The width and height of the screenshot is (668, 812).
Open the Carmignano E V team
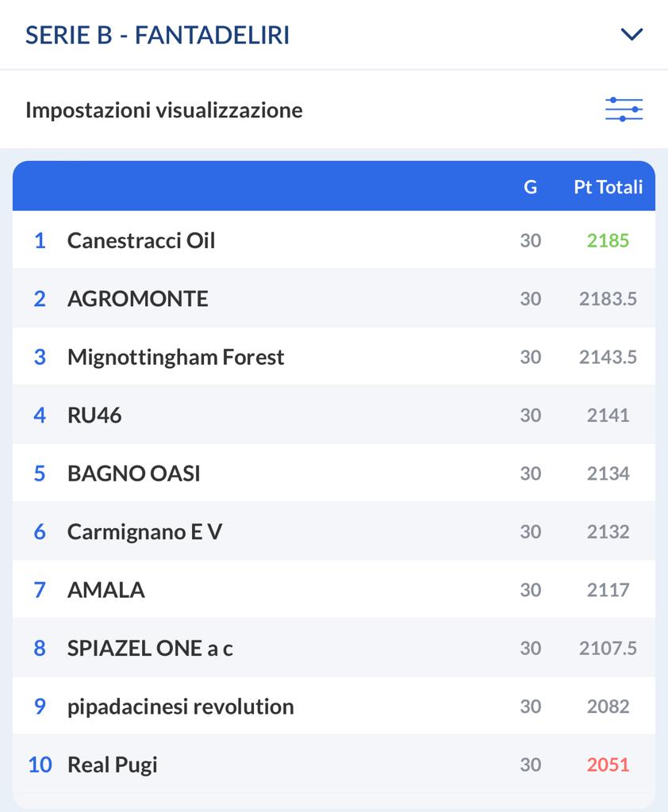(x=334, y=531)
